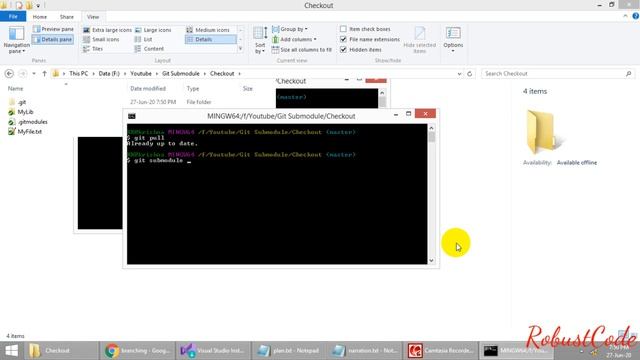Open Group by dropdown
This screenshot has width=640, height=360.
point(290,29)
